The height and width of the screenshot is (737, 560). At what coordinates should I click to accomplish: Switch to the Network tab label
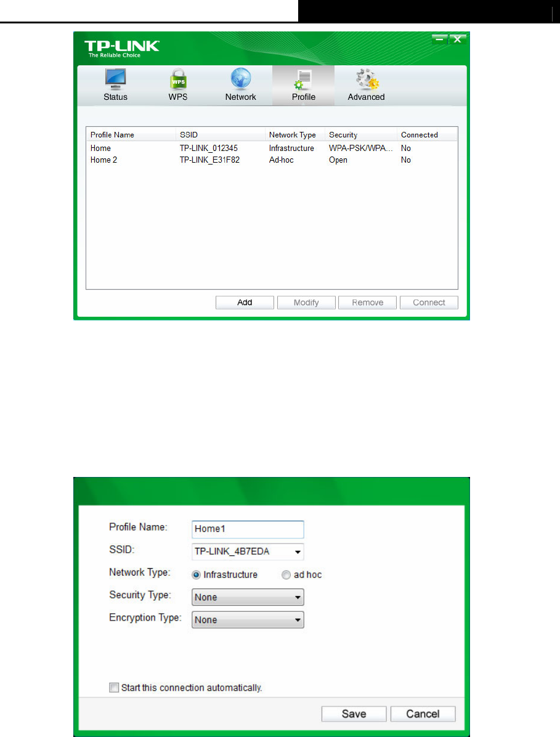[x=240, y=97]
